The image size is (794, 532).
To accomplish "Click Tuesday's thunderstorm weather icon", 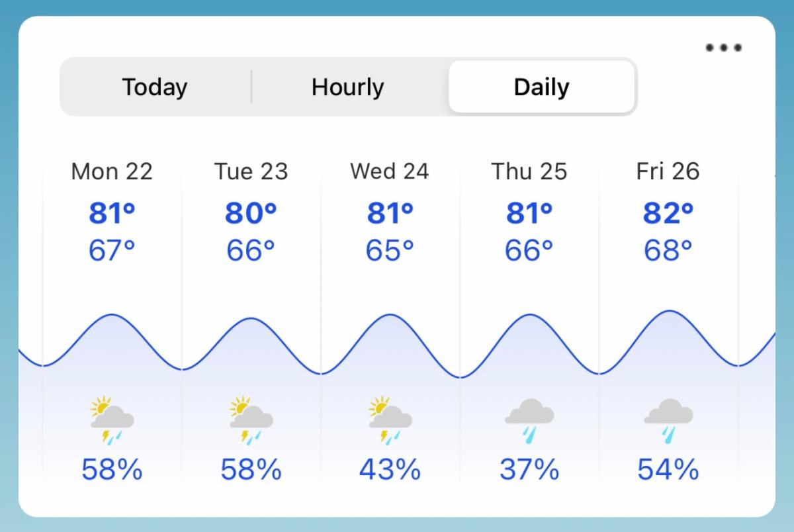I will 251,420.
